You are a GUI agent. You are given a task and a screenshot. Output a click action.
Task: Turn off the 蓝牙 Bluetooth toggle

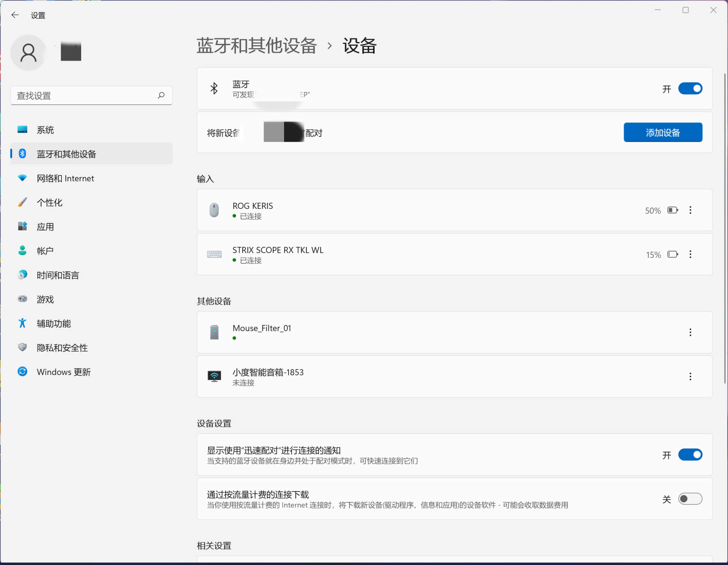point(690,89)
